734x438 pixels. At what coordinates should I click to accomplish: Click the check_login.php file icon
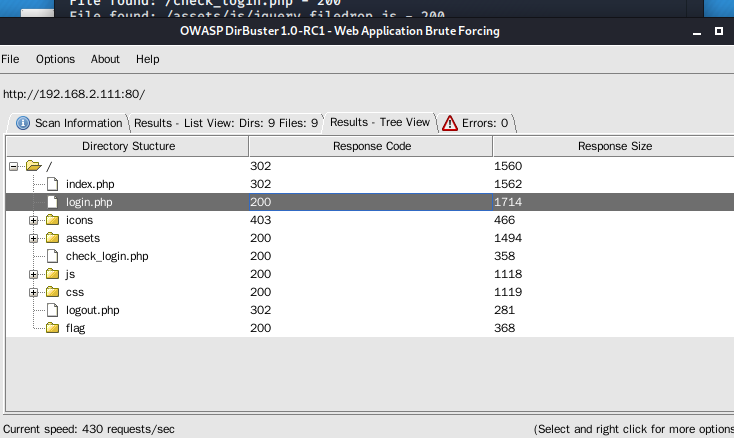point(54,256)
